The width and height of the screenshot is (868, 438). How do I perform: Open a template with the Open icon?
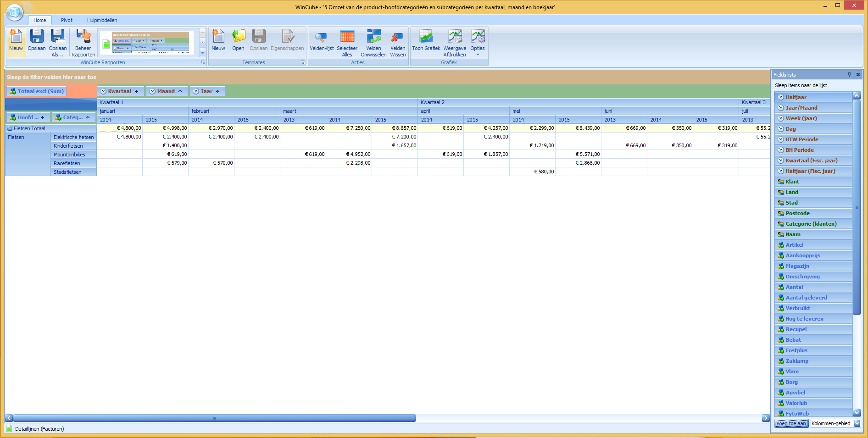tap(238, 41)
